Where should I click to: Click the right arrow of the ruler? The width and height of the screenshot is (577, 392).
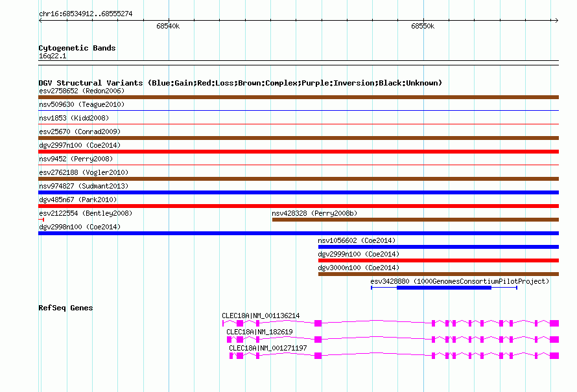(556, 20)
